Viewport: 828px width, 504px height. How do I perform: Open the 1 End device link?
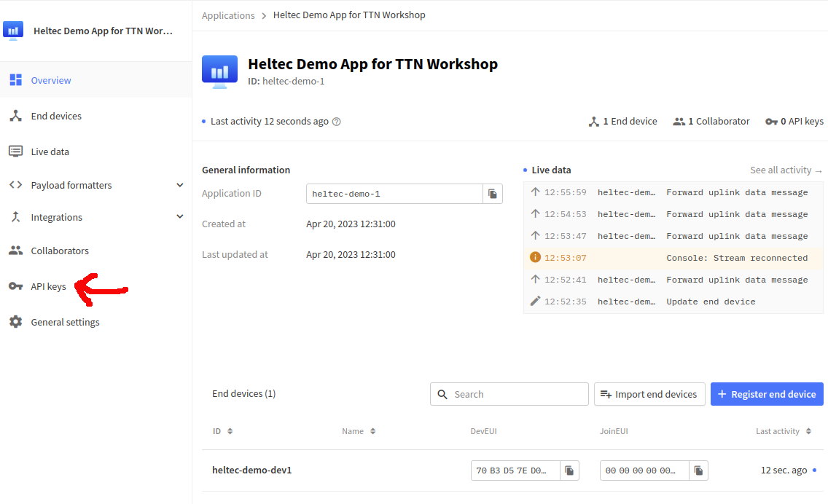click(x=623, y=122)
